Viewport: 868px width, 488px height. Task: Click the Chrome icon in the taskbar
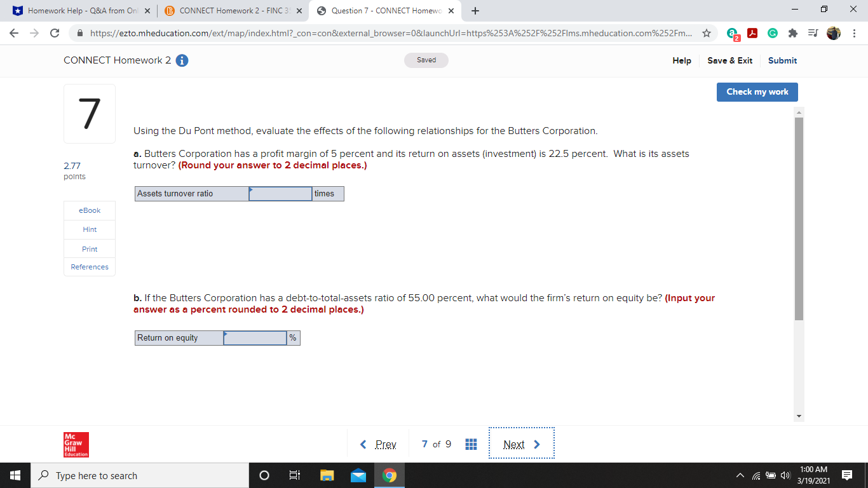(x=390, y=475)
